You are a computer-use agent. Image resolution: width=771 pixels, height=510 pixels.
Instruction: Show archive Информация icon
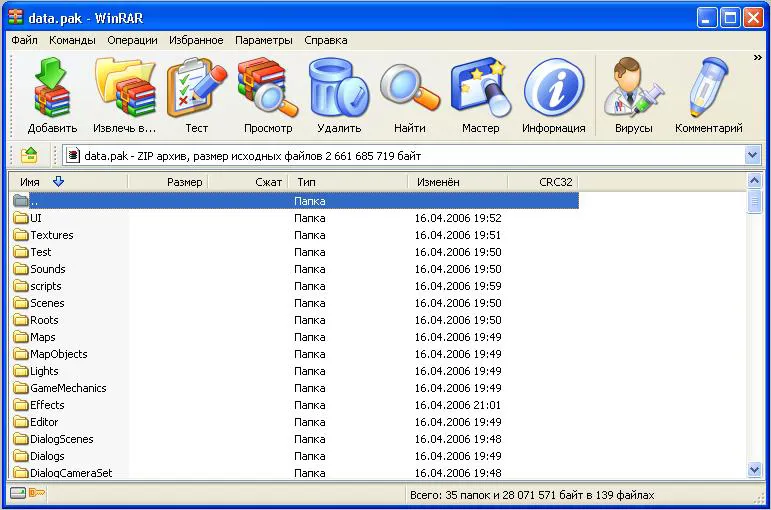pyautogui.click(x=554, y=87)
